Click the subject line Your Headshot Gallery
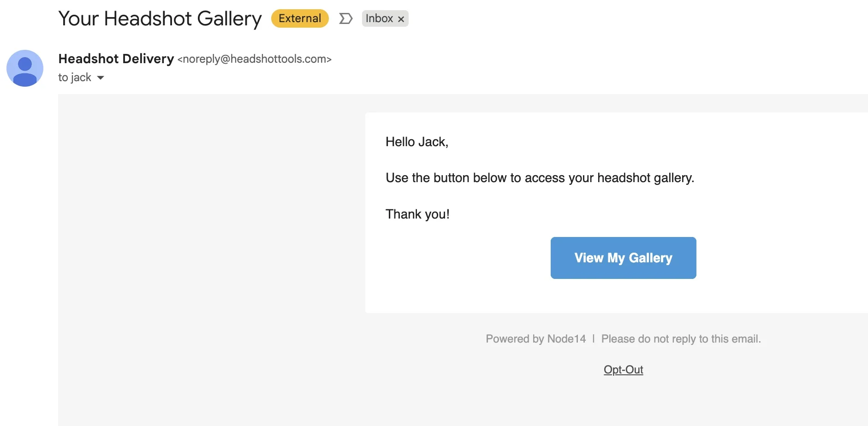Viewport: 868px width, 426px height. click(160, 18)
